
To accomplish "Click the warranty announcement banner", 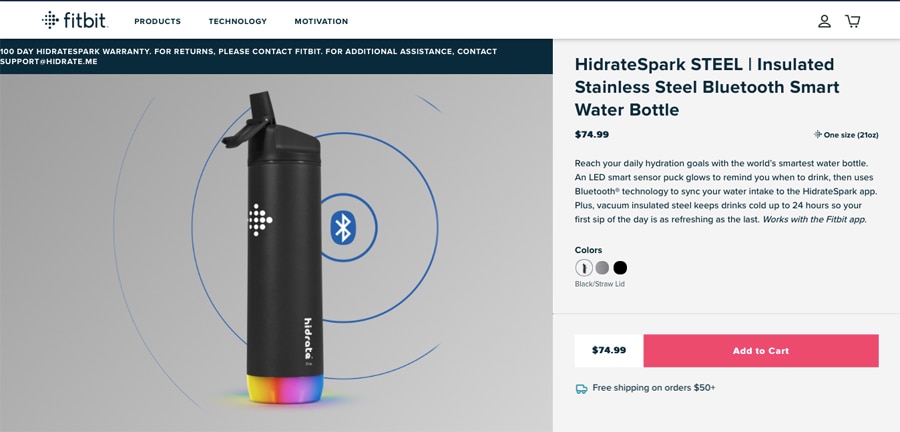I will tap(250, 56).
